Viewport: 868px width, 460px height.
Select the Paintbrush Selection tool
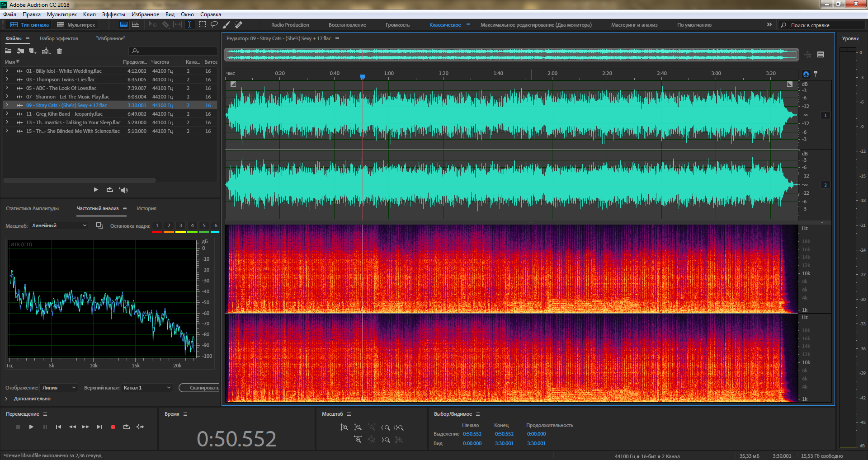[226, 25]
